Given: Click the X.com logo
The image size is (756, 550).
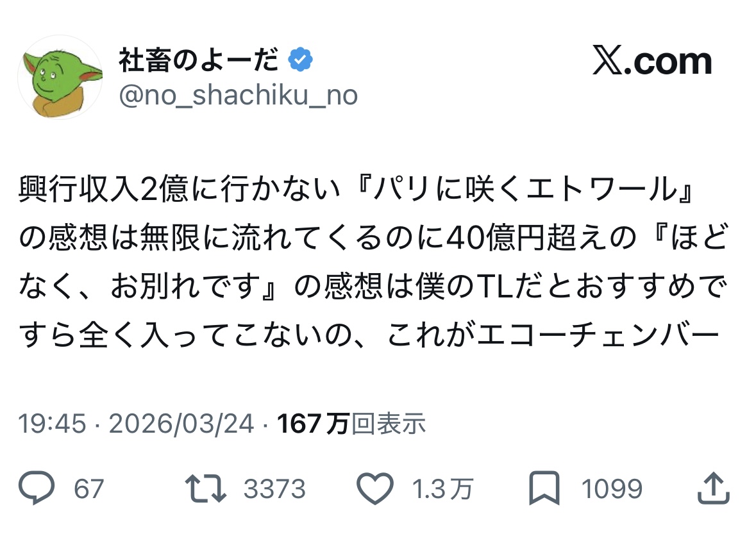Looking at the screenshot, I should coord(652,62).
